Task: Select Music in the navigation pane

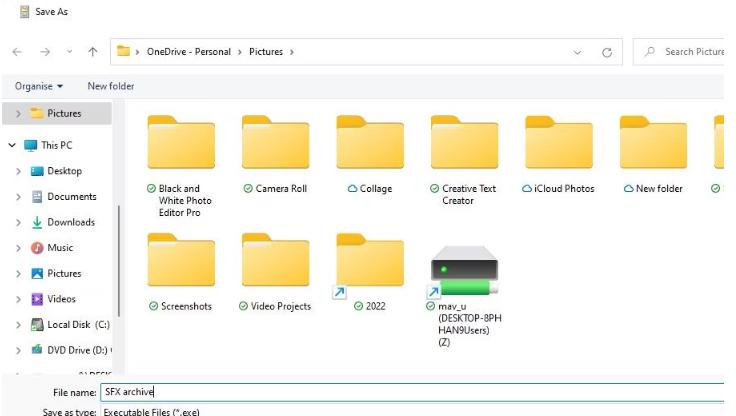Action: (52, 247)
